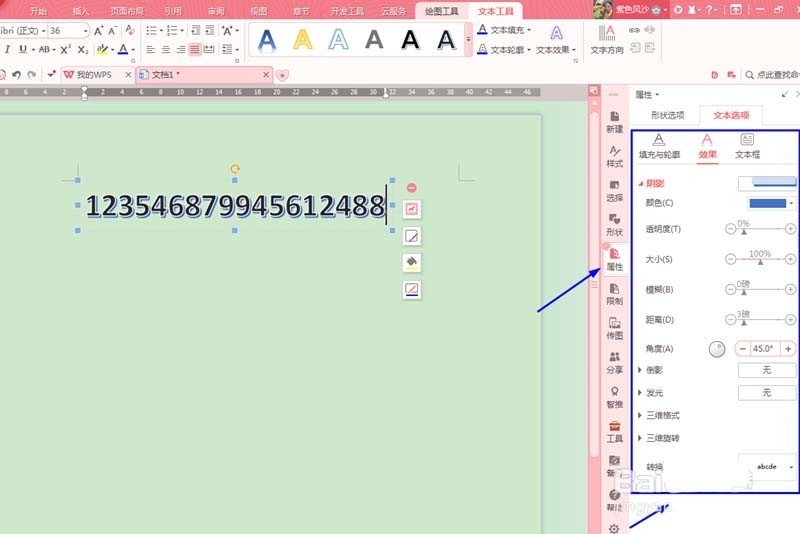Click 形状 in the side task bar
The width and height of the screenshot is (800, 534).
coord(614,225)
